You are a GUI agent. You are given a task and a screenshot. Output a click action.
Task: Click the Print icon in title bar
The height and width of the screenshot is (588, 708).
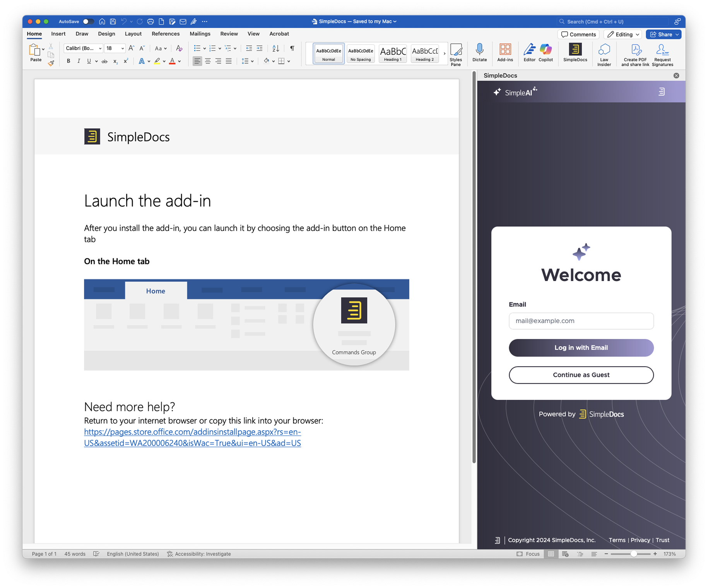[x=150, y=22]
